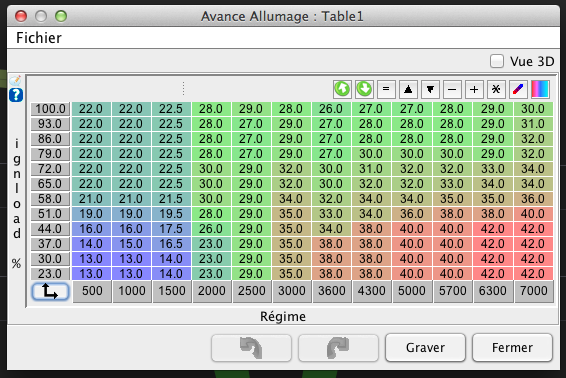This screenshot has height=378, width=566.
Task: Select the 3600 RPM column header
Action: click(x=332, y=291)
